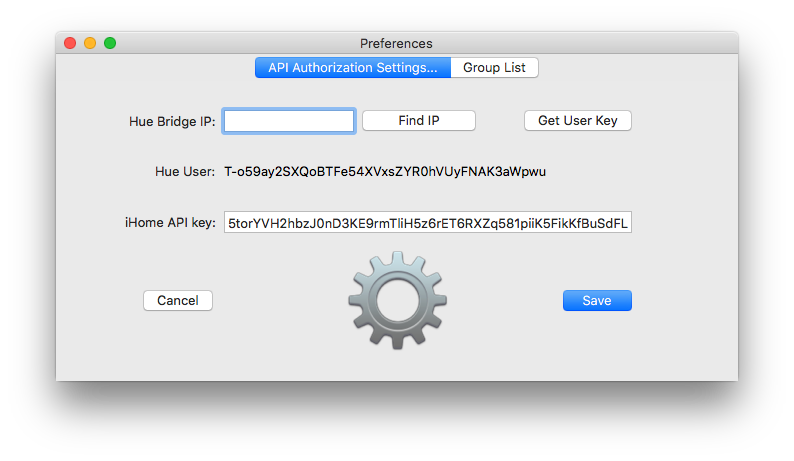Click the blue-highlighted IP text box
Screen dimensions: 794x461
click(x=289, y=121)
